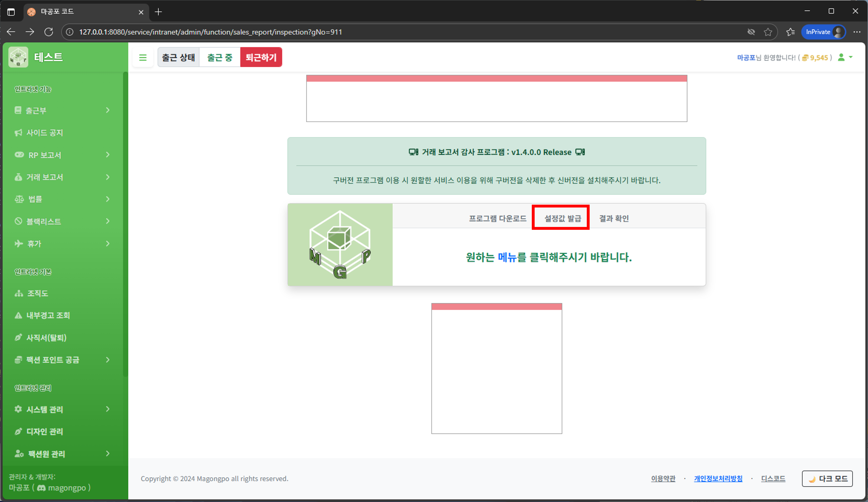The height and width of the screenshot is (502, 868).
Task: Select the airplane icon for 휴가
Action: [x=19, y=243]
